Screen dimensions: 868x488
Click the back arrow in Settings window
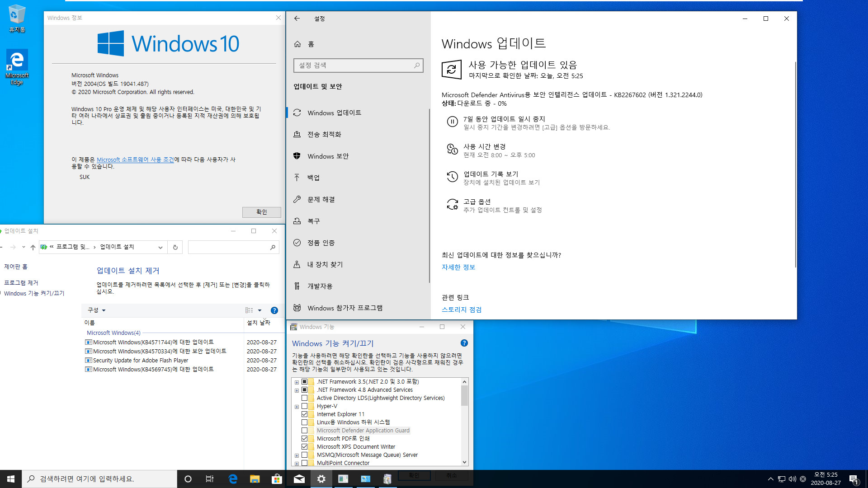point(297,19)
